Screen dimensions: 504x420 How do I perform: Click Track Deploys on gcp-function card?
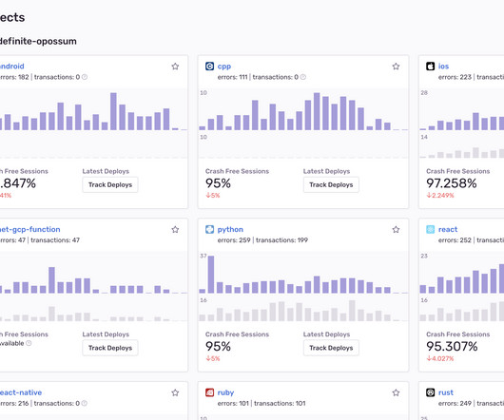point(110,348)
